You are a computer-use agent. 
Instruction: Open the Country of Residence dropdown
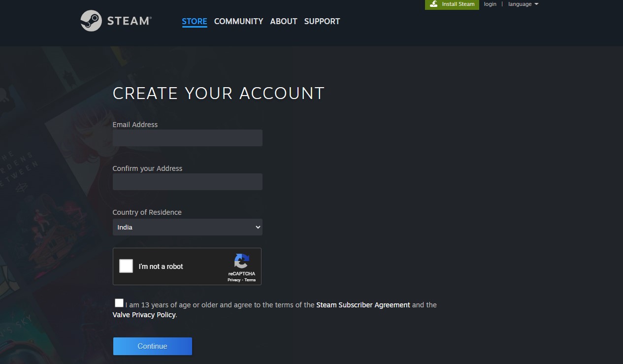click(x=187, y=227)
